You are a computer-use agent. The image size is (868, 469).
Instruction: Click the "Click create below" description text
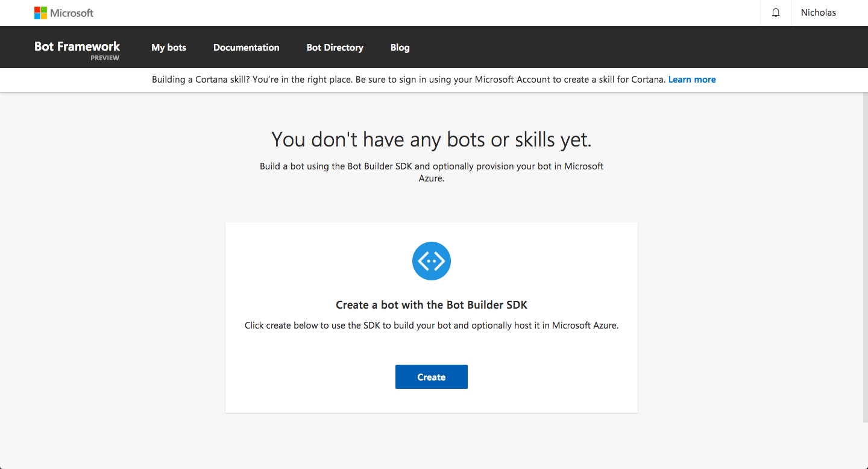pyautogui.click(x=432, y=326)
